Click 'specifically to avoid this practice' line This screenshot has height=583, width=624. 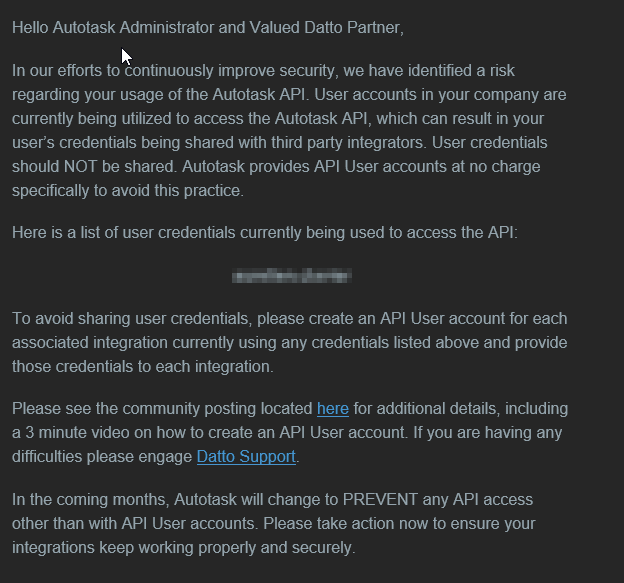[128, 190]
